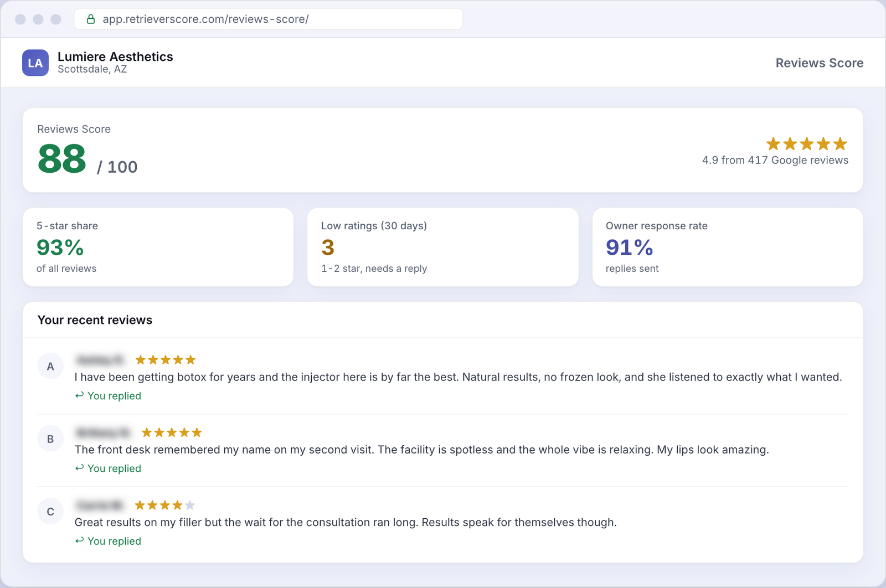
Task: Click the 88 reviews score number
Action: [61, 159]
